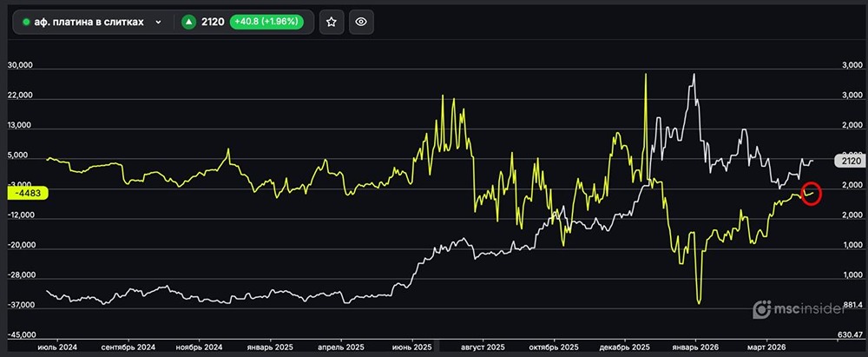
Task: Click the -28,000 left axis label
Action: click(x=22, y=275)
